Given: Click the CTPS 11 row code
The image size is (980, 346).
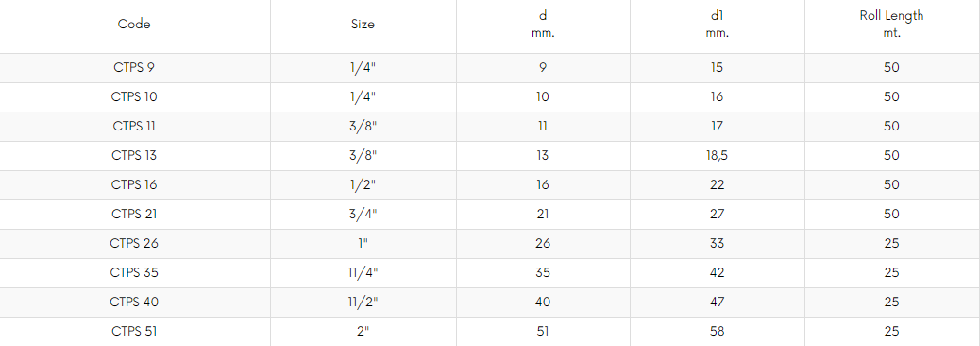Looking at the screenshot, I should pos(134,127).
